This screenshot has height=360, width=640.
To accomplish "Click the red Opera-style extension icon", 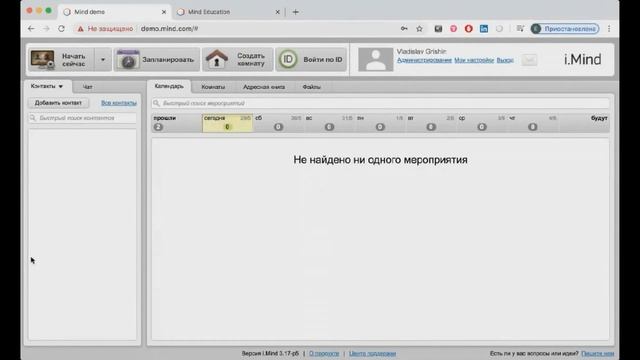I will [469, 29].
